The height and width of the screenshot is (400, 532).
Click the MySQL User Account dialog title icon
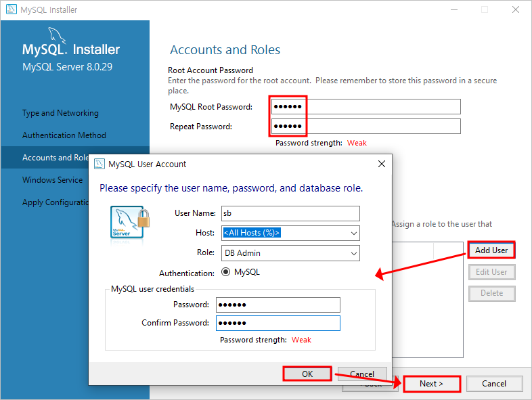point(99,164)
